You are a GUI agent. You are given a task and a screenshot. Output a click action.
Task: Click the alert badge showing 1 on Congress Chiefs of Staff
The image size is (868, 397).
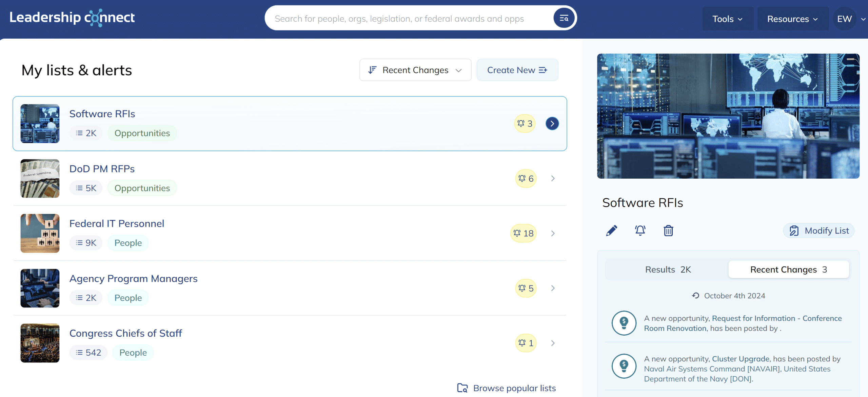(526, 343)
